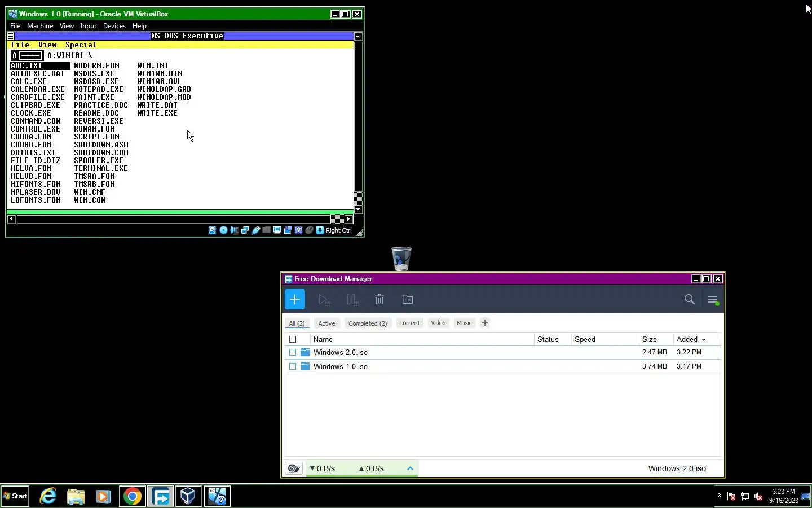Switch to the Video filter tab
Viewport: 812px width, 508px height.
coord(438,323)
